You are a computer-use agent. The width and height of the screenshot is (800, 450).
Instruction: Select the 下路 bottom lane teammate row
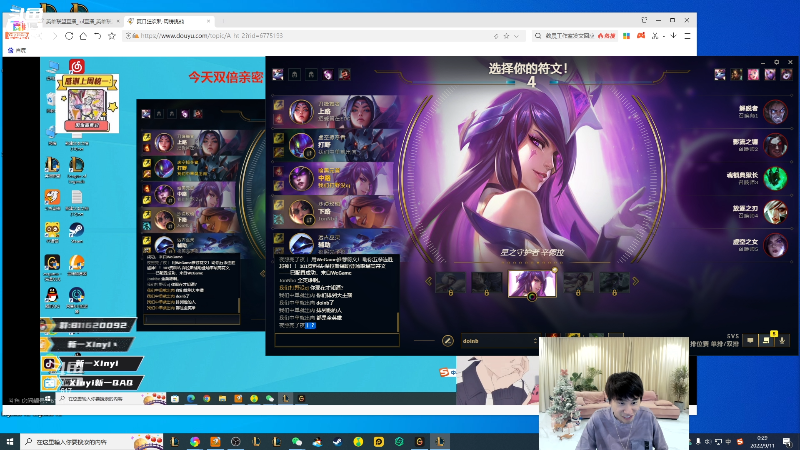coord(335,211)
